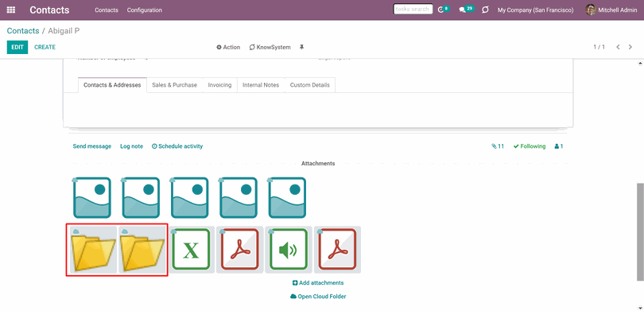Open the fourth image attachment thumbnail
Viewport: 644px width, 311px height.
239,197
